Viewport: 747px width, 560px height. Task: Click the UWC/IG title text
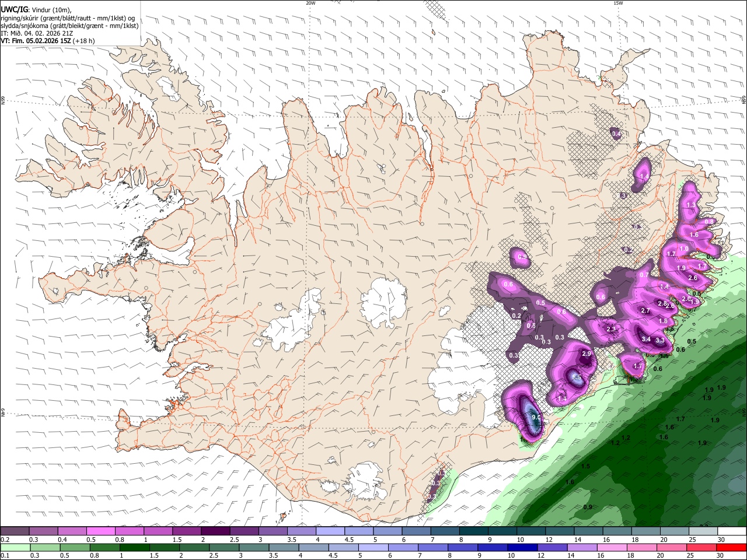(13, 9)
